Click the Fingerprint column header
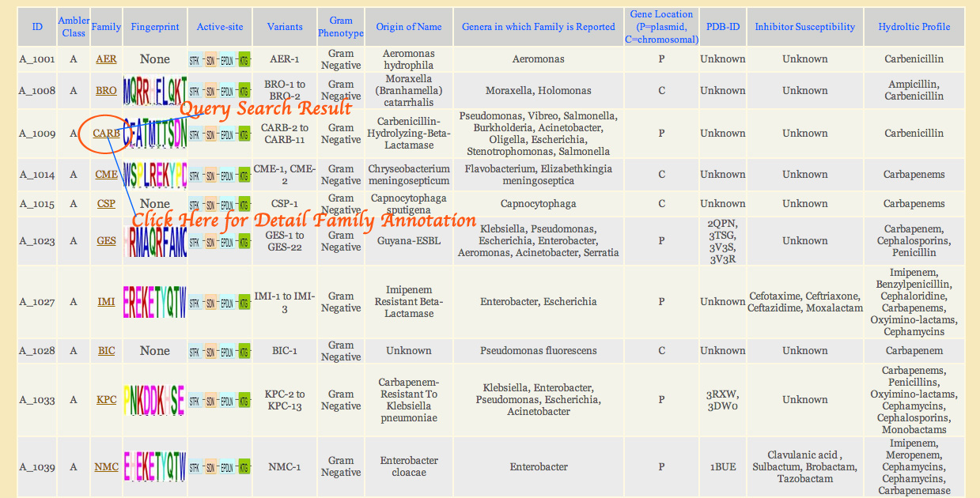Image resolution: width=980 pixels, height=498 pixels. pos(155,27)
